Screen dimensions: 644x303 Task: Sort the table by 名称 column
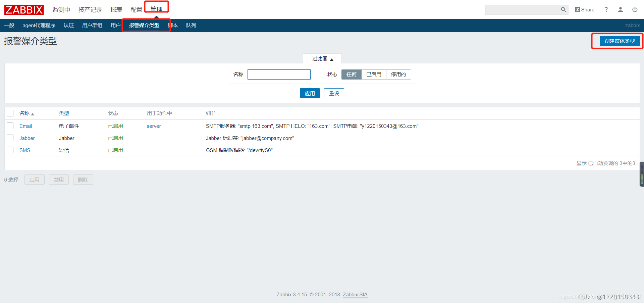point(26,113)
